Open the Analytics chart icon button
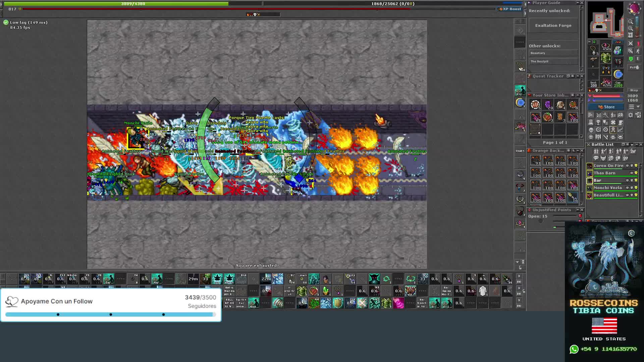 tap(620, 129)
